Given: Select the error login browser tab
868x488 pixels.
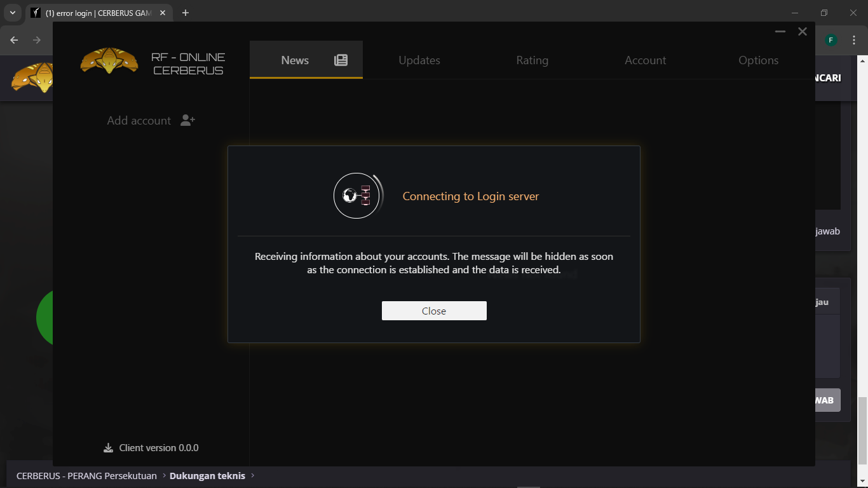Looking at the screenshot, I should (98, 13).
